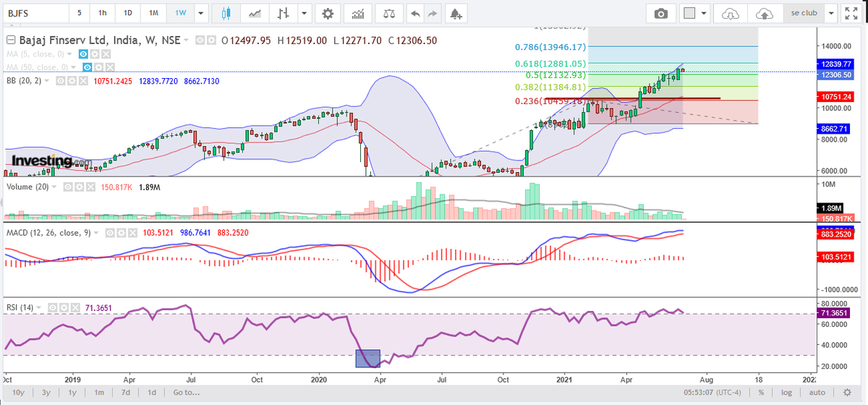
Task: Open the Go to... date dialog
Action: tap(187, 393)
